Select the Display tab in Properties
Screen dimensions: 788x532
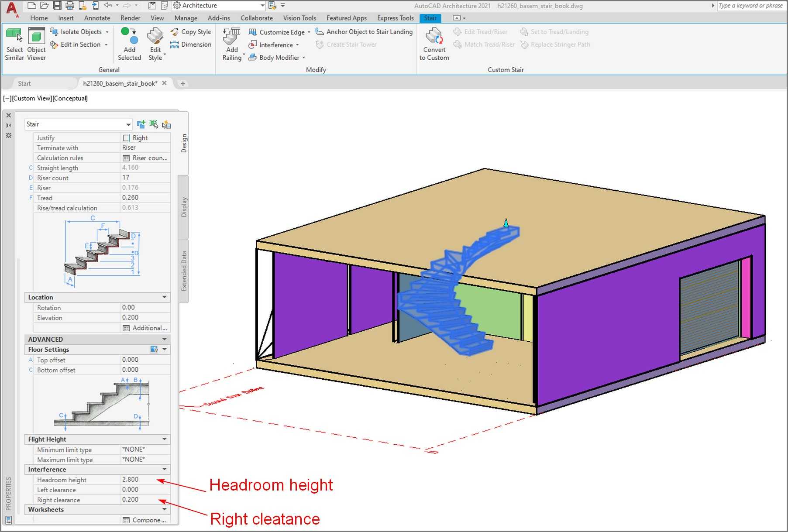[184, 207]
